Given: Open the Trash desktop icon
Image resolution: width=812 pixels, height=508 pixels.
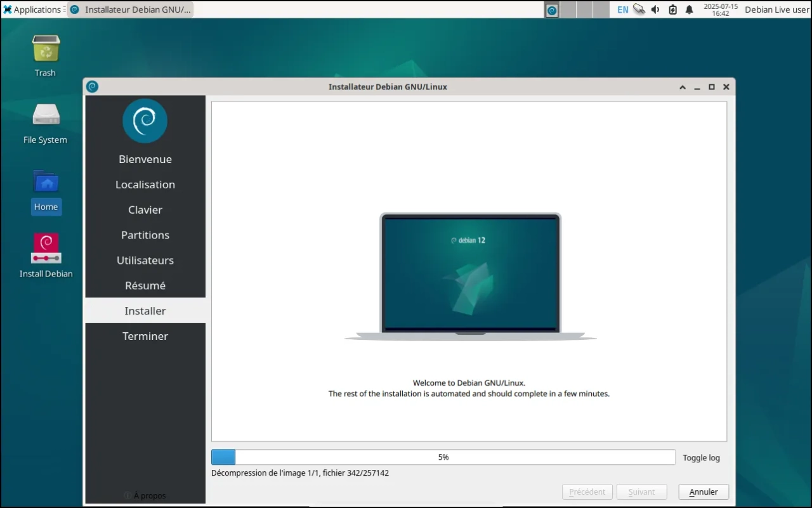Looking at the screenshot, I should click(x=46, y=49).
